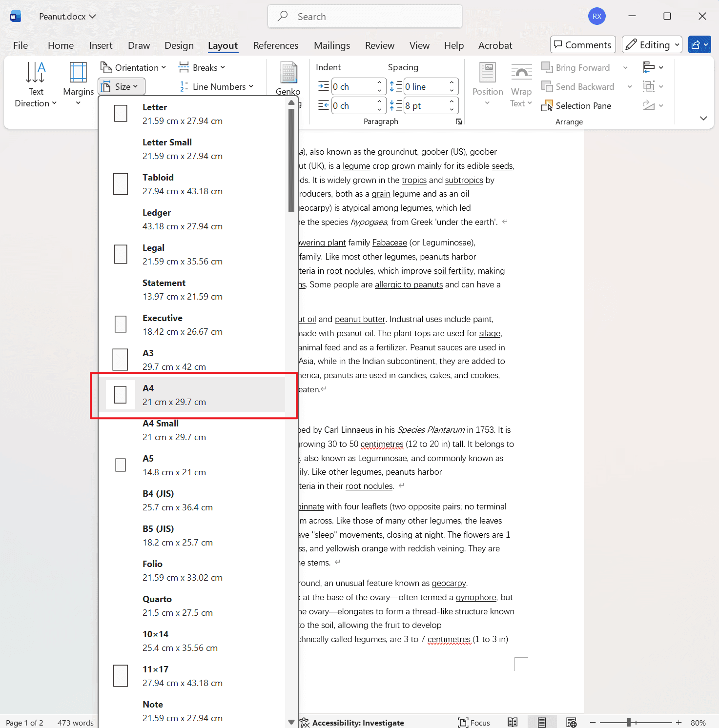Image resolution: width=719 pixels, height=728 pixels.
Task: Open the Paragraph dialog launcher
Action: (458, 121)
